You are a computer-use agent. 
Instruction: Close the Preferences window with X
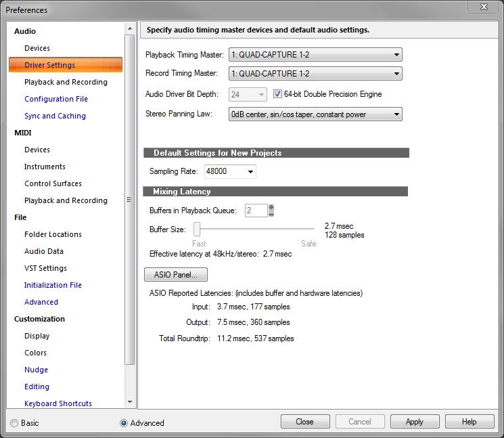[483, 7]
